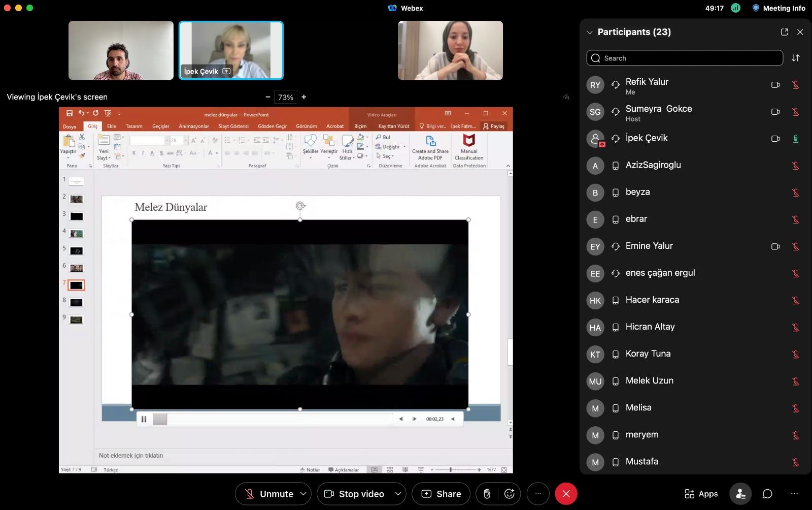This screenshot has width=812, height=510.
Task: Unmute your microphone
Action: point(269,494)
